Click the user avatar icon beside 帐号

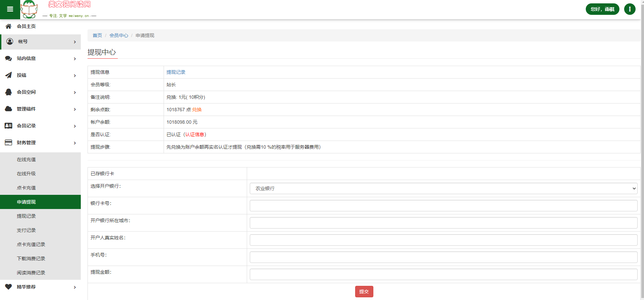(x=10, y=41)
